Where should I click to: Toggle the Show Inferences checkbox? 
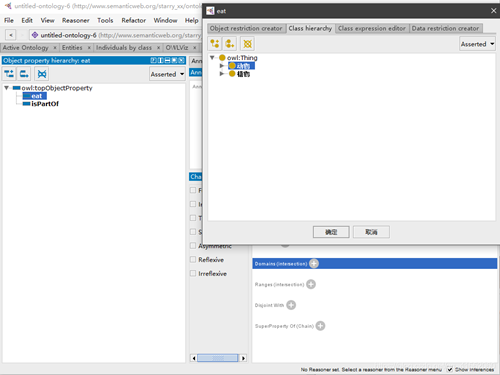(450, 369)
